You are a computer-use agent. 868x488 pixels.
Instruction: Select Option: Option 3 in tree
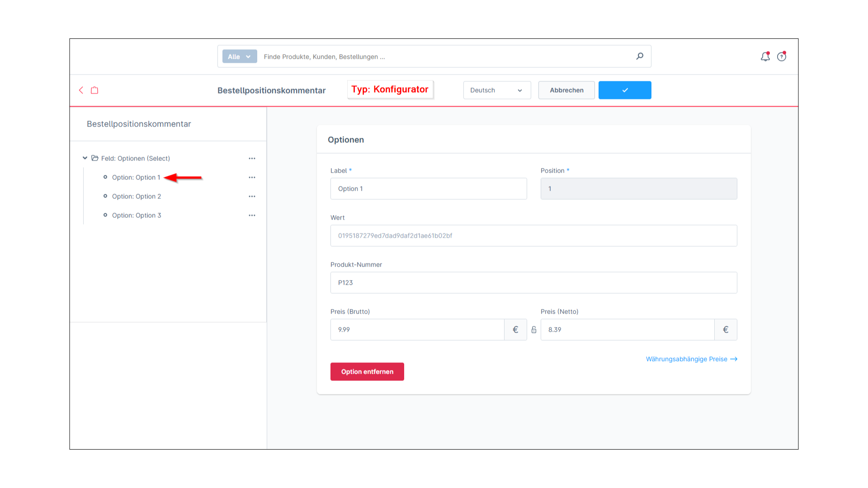(x=137, y=215)
